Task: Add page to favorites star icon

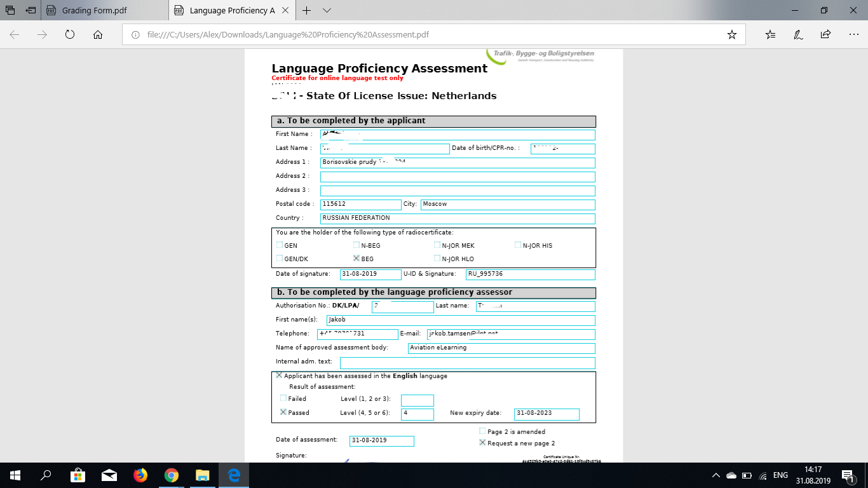Action: 731,35
